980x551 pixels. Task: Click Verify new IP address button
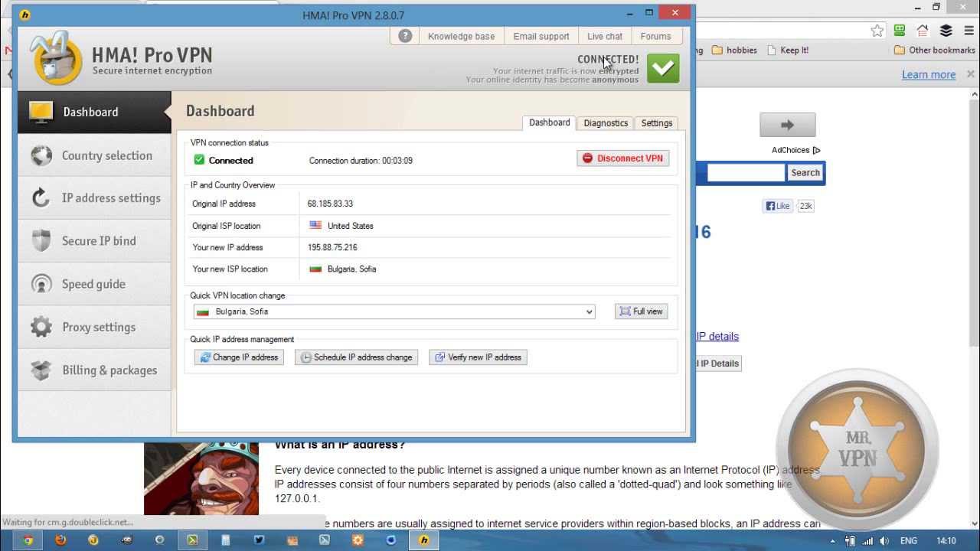click(x=478, y=357)
